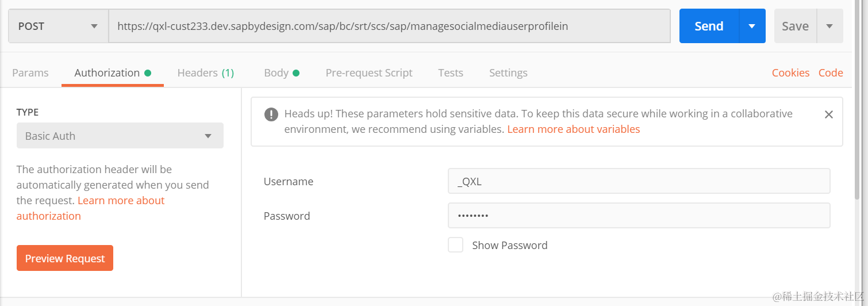
Task: Switch to the Headers tab
Action: pos(205,73)
